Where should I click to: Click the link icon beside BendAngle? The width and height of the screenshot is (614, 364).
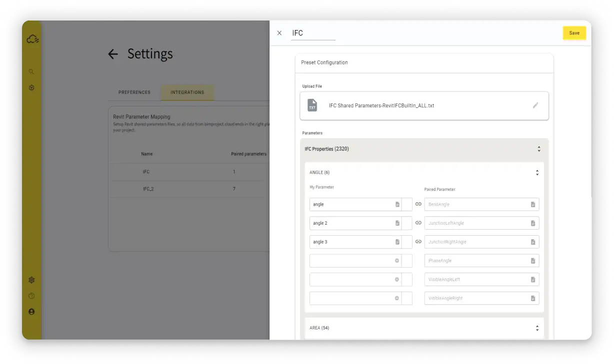(x=418, y=204)
